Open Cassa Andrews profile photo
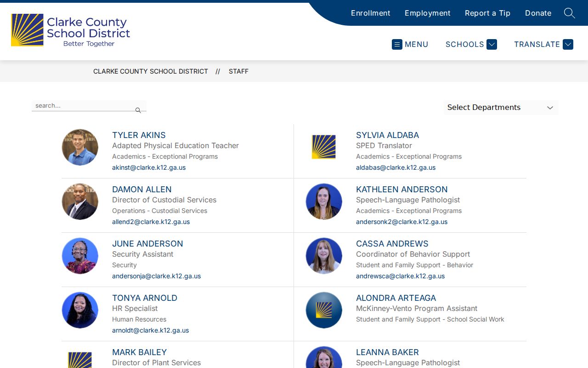The image size is (588, 368). tap(324, 256)
